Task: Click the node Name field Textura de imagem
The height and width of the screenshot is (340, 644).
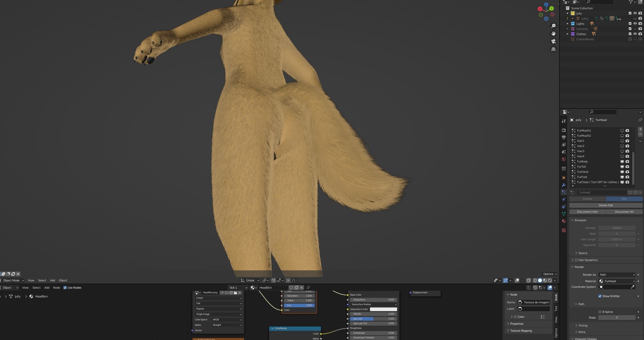Action: tap(534, 302)
